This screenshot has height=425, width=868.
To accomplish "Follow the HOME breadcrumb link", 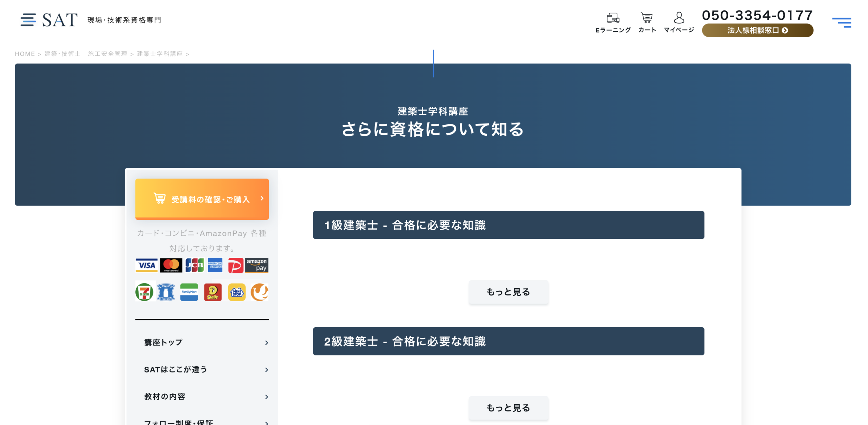I will pos(25,54).
